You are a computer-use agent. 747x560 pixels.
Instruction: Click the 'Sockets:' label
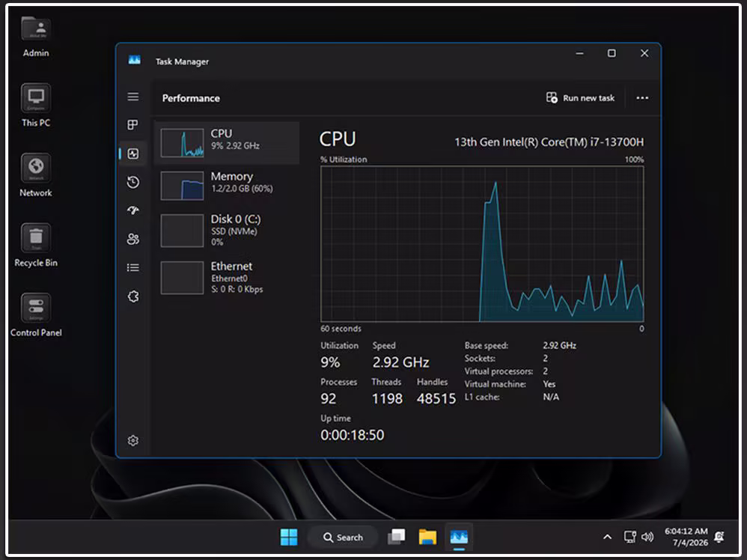[480, 359]
